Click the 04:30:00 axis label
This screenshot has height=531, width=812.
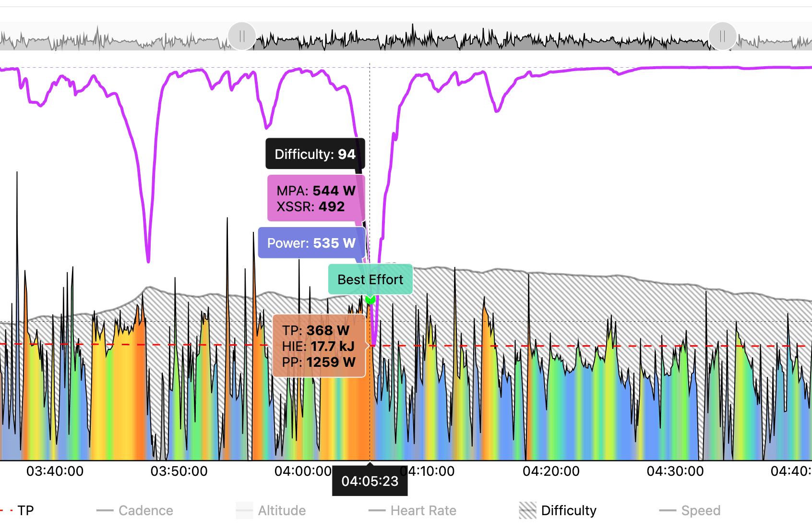pyautogui.click(x=675, y=471)
